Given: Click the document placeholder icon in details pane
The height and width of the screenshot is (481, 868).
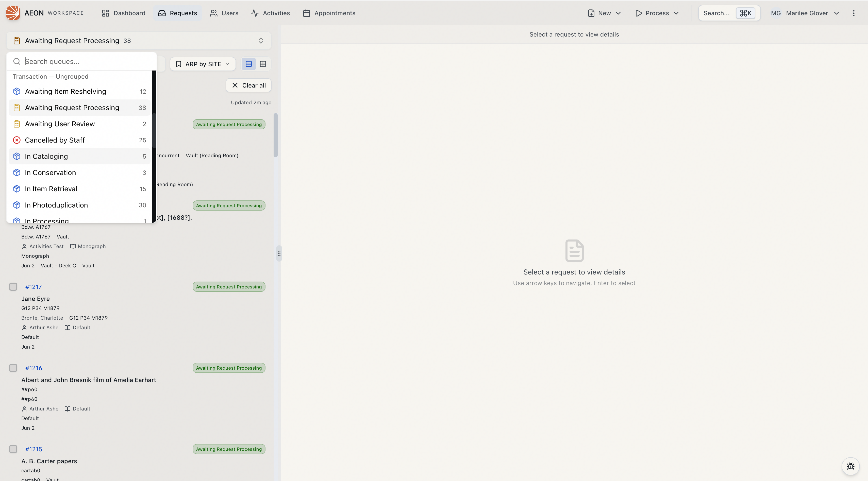Looking at the screenshot, I should pos(574,251).
